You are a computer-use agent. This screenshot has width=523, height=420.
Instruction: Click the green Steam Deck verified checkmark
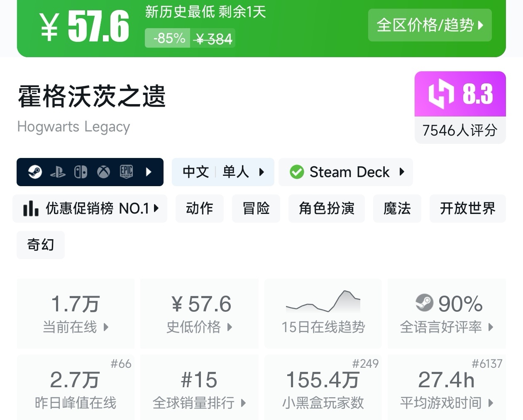pyautogui.click(x=297, y=172)
